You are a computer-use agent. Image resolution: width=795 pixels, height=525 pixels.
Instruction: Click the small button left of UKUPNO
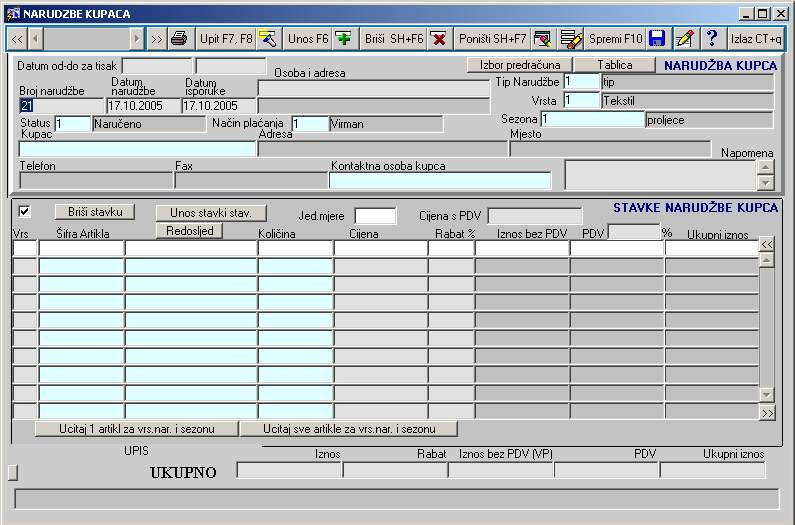pyautogui.click(x=13, y=472)
